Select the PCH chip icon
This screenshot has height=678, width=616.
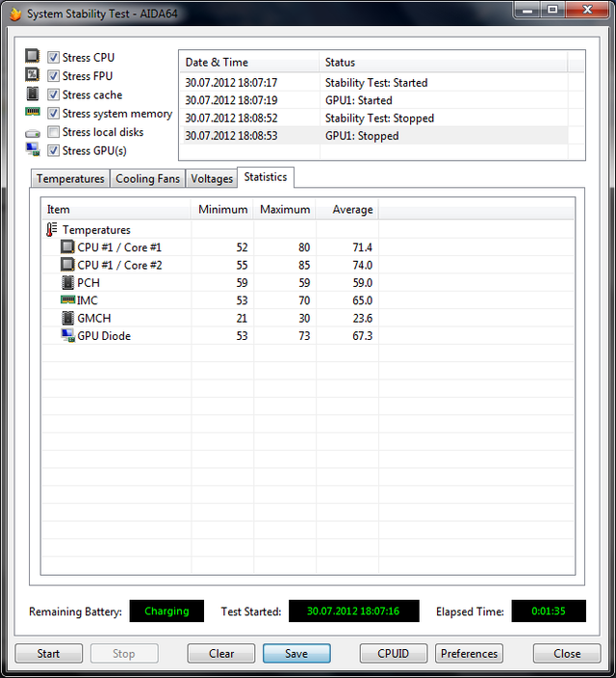pyautogui.click(x=67, y=283)
